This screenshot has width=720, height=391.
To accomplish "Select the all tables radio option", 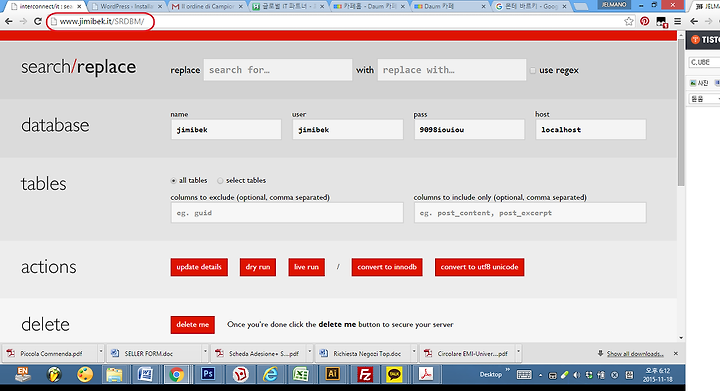I will [174, 181].
